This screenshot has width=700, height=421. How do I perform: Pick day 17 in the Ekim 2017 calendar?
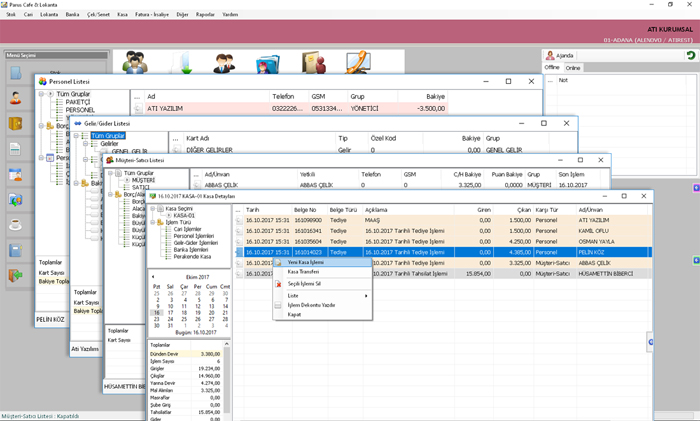pyautogui.click(x=170, y=313)
